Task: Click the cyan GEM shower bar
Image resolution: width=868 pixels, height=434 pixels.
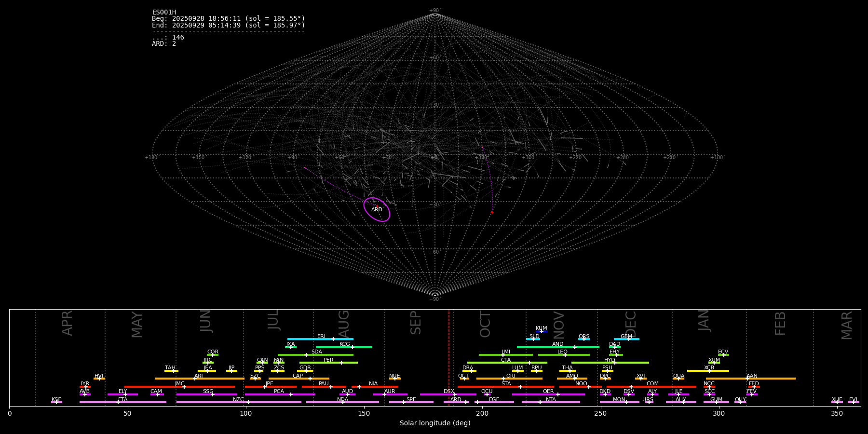Action: click(x=626, y=339)
